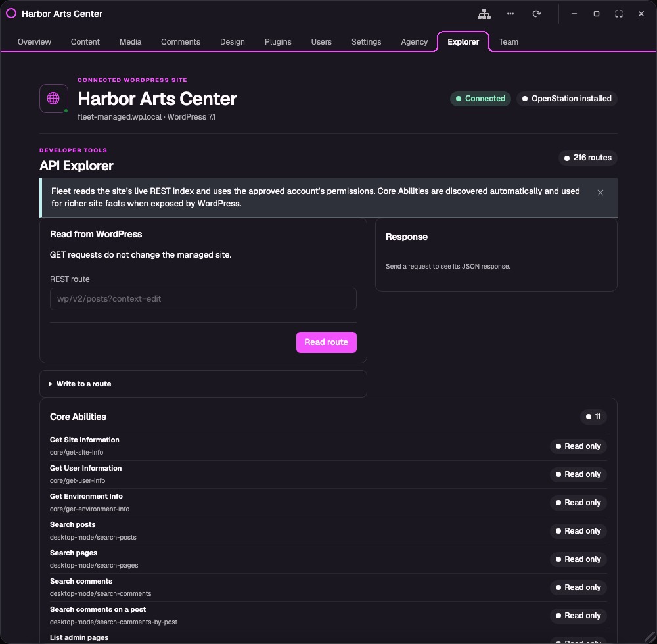Open the Team tab
The width and height of the screenshot is (657, 644).
pyautogui.click(x=509, y=42)
